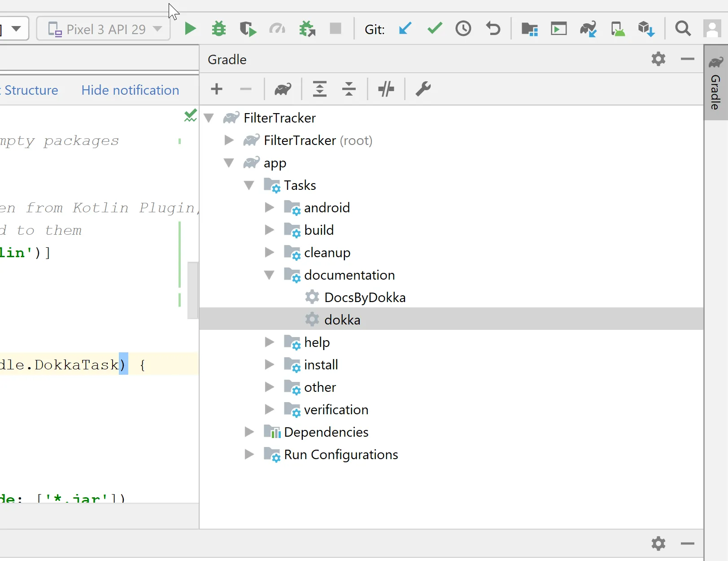The image size is (728, 561).
Task: Toggle Gradle offline mode
Action: [x=386, y=89]
